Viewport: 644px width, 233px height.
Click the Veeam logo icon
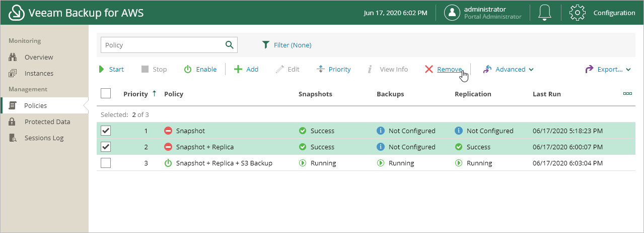(17, 13)
